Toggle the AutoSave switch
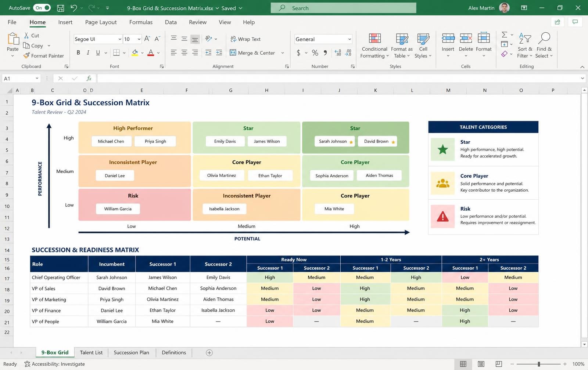Screen dimensions: 588x370 point(42,8)
